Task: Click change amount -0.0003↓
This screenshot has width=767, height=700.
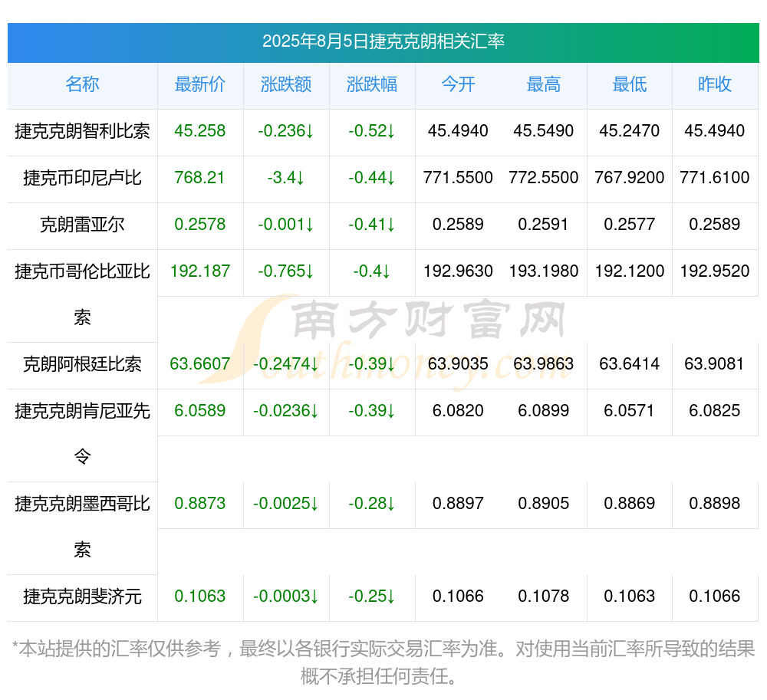Action: coord(286,596)
